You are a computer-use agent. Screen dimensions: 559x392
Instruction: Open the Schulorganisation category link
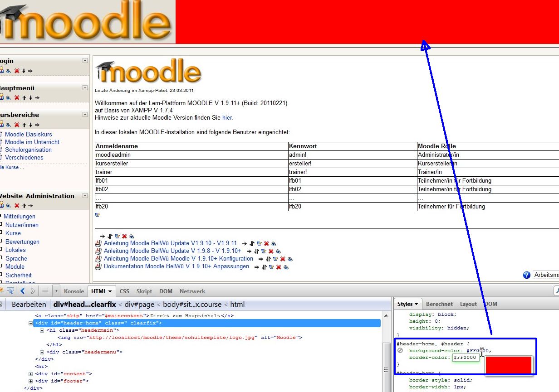pos(29,150)
